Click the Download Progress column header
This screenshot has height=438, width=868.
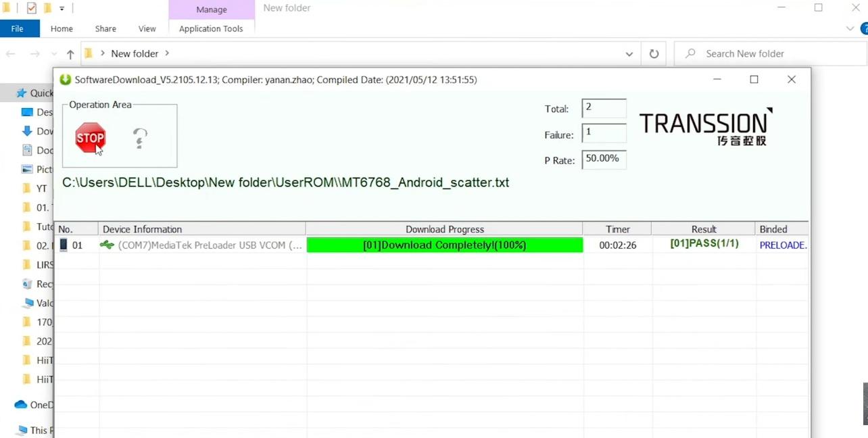point(445,229)
